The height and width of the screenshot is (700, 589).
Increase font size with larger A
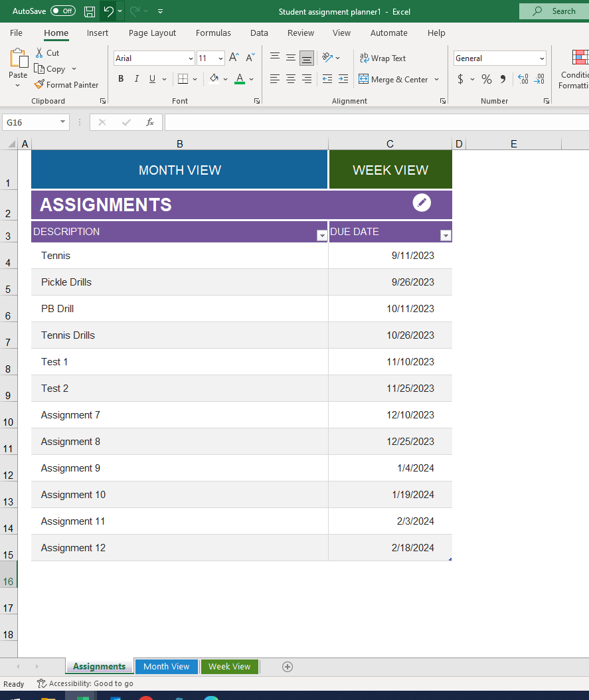tap(234, 58)
